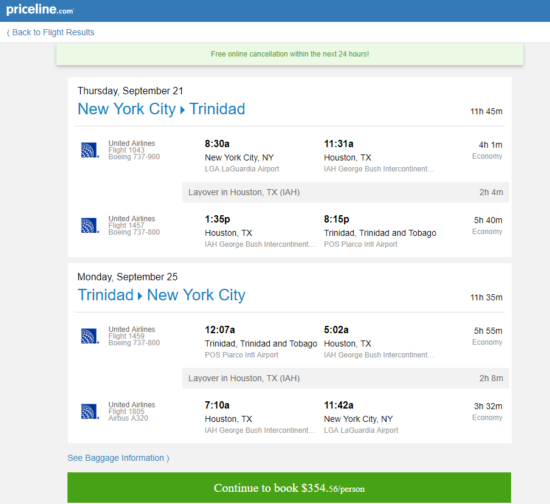This screenshot has width=550, height=504.
Task: Click the 8:30a departure time
Action: 217,144
